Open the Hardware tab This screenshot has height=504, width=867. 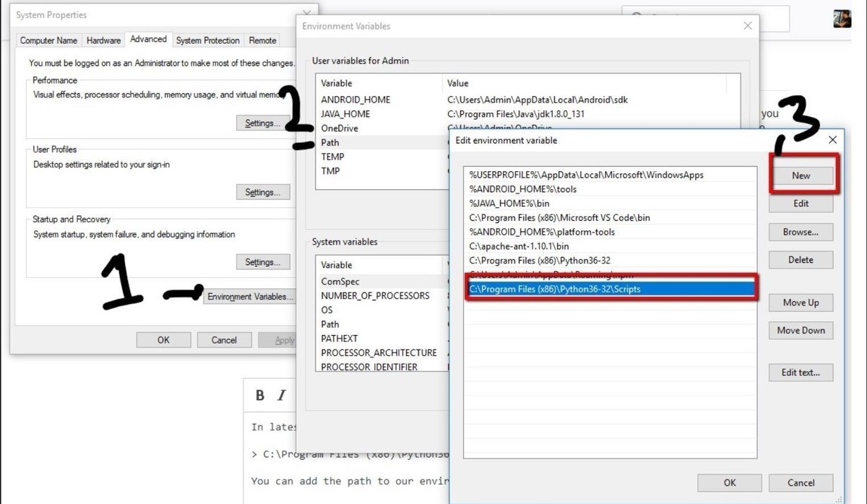point(103,40)
